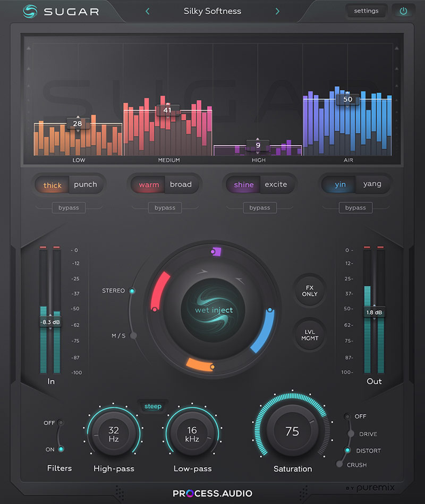Click the FX ONLY button

click(309, 292)
